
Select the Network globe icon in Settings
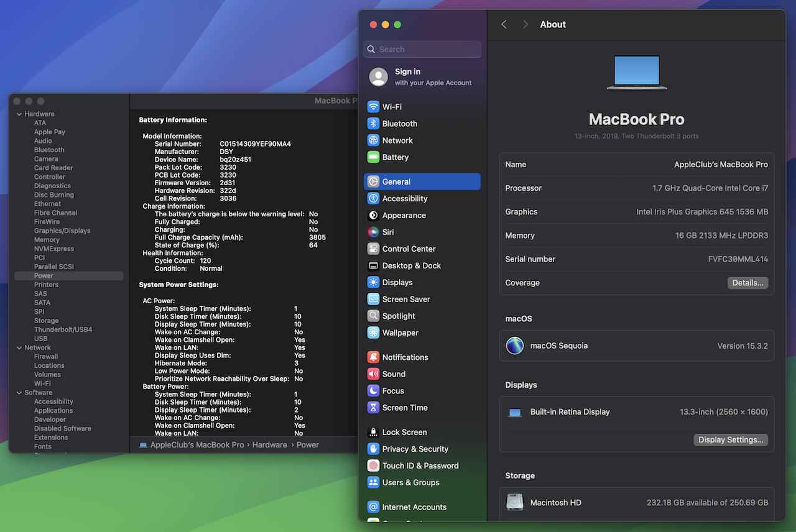(x=373, y=140)
